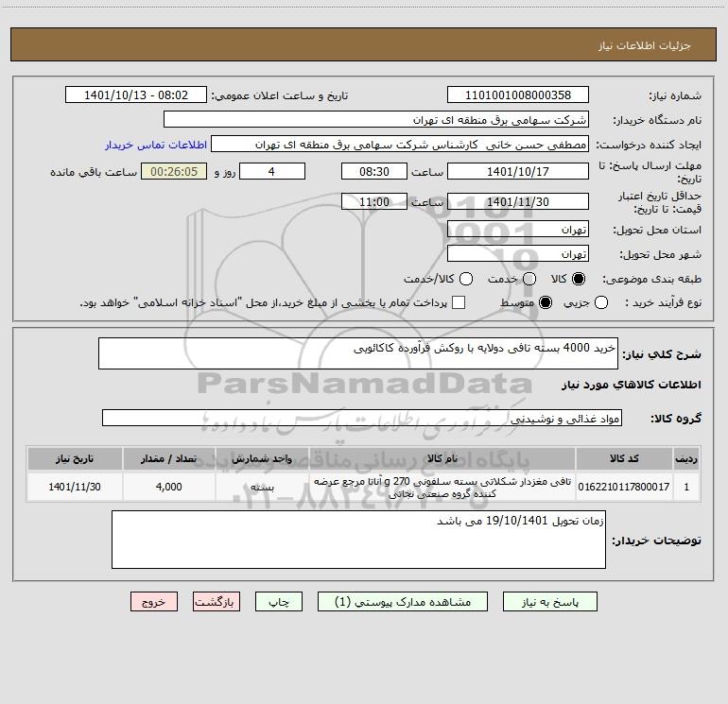The height and width of the screenshot is (704, 728).
Task: Click the unit cell بسته
Action: coord(262,487)
